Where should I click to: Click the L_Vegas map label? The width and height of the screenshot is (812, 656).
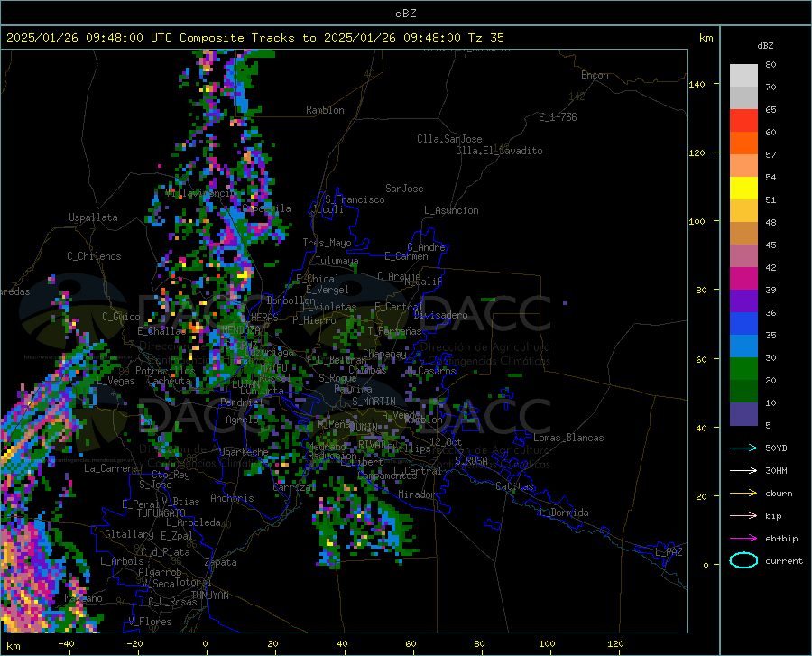pos(115,381)
